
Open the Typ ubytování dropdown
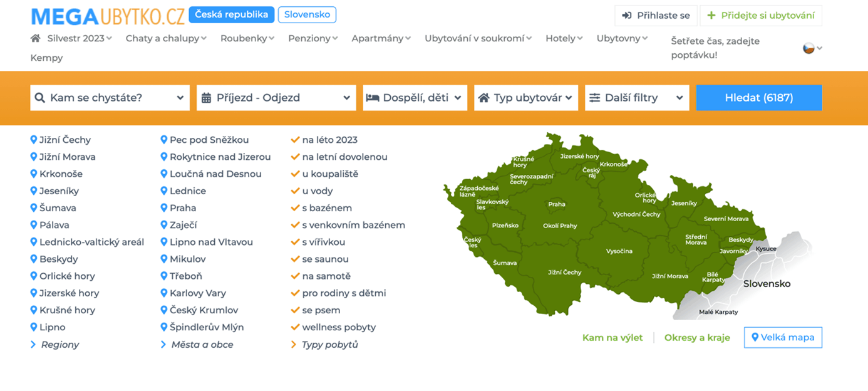point(526,98)
